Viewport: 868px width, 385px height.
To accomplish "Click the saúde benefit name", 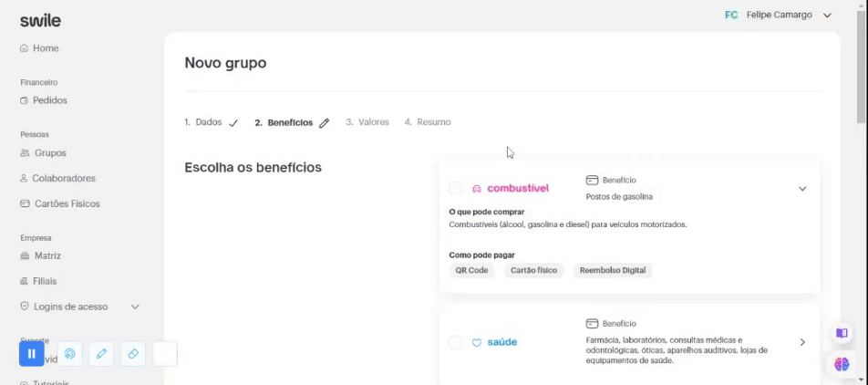I will pos(502,342).
